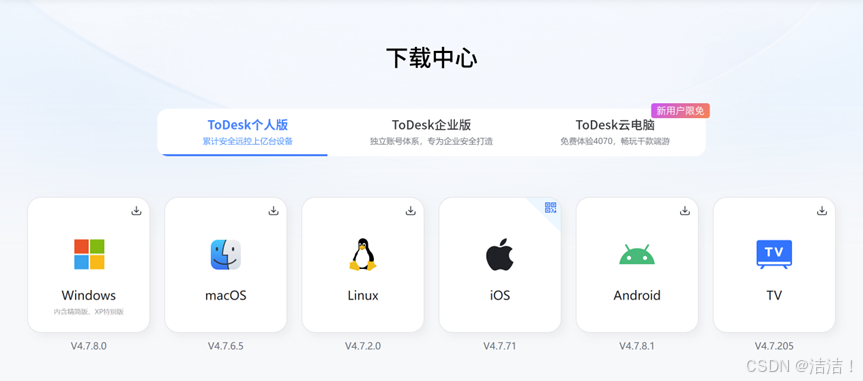Click the blue TV screen logo
Screen dimensions: 863x381
point(774,254)
